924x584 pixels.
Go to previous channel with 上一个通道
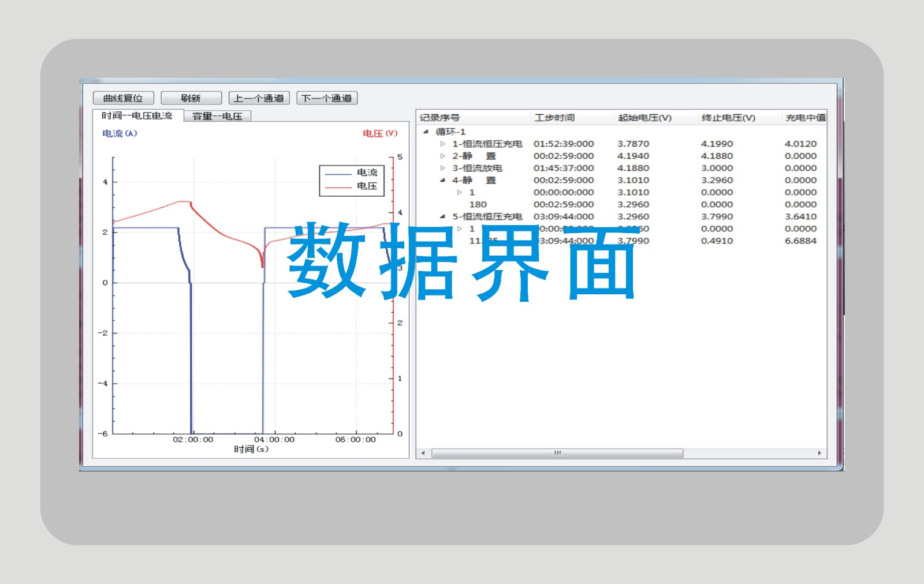[x=259, y=98]
